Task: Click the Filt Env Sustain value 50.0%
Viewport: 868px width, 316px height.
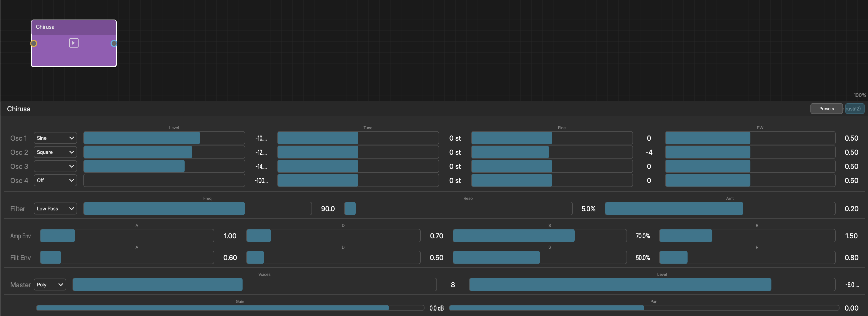Action: point(643,258)
